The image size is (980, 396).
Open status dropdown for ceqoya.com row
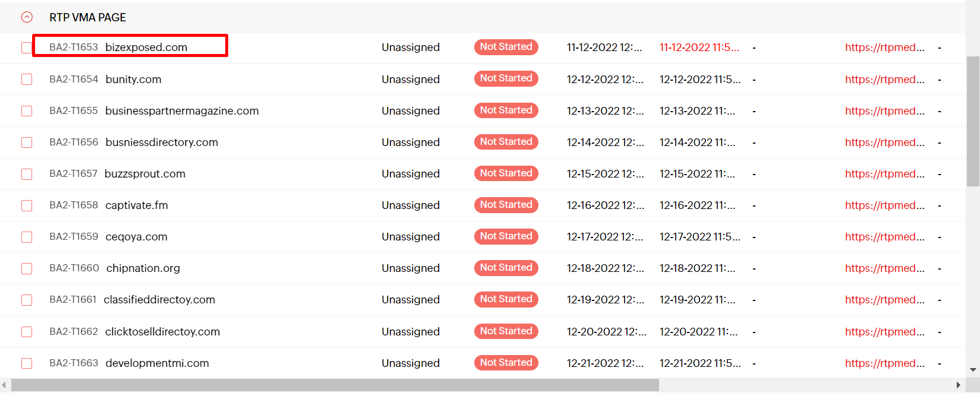click(x=506, y=236)
